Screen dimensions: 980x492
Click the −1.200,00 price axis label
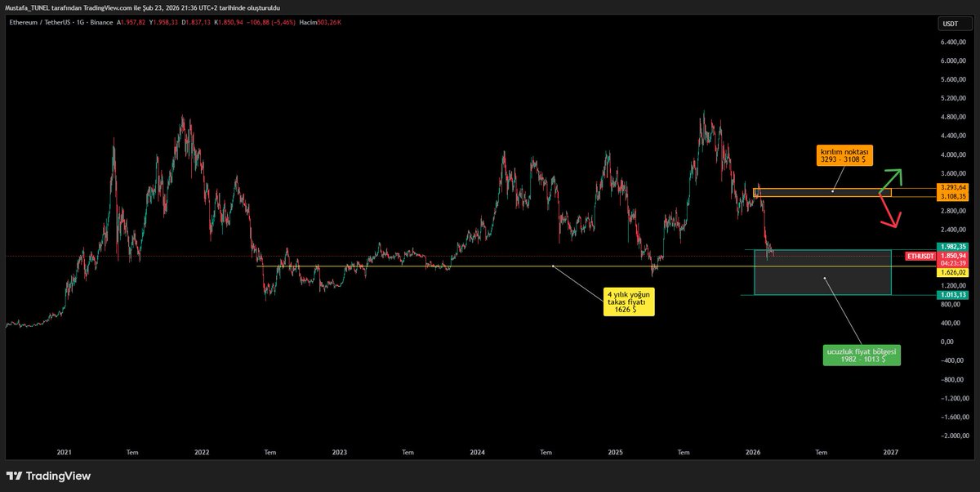pyautogui.click(x=955, y=398)
